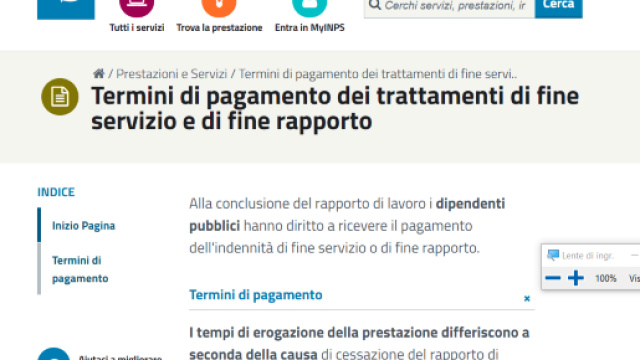The height and width of the screenshot is (360, 640).
Task: Click the page title Termini di pagamento dei trattamenti
Action: [335, 108]
